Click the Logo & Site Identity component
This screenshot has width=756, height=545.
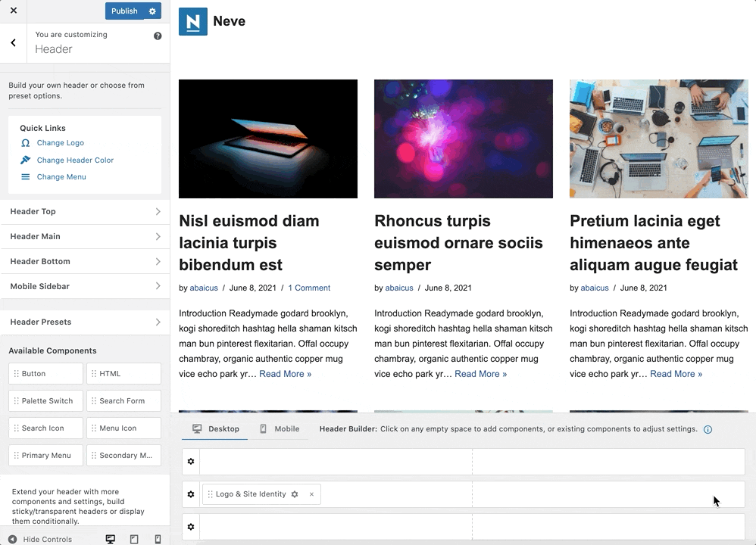[262, 494]
